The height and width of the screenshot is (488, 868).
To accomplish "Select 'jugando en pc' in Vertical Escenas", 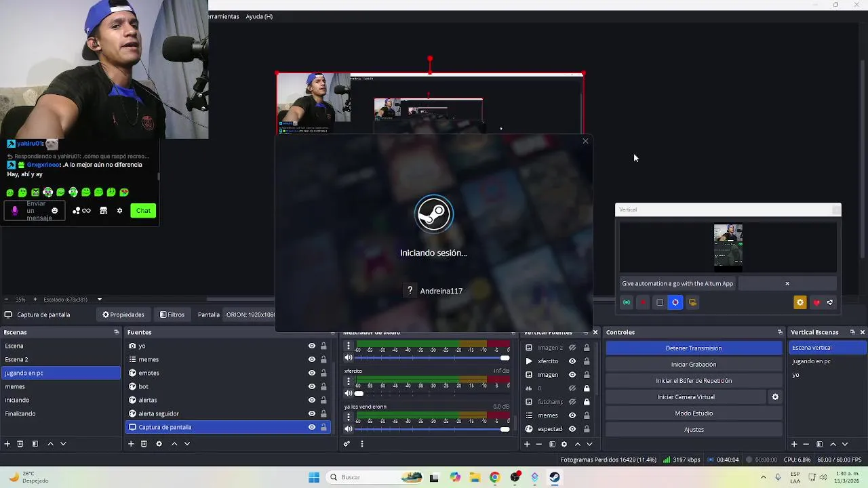I will 827,361.
